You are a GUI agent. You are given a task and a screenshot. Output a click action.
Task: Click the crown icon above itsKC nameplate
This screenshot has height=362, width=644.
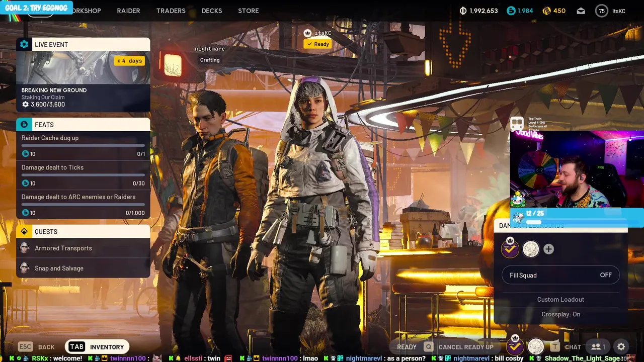[x=308, y=33]
